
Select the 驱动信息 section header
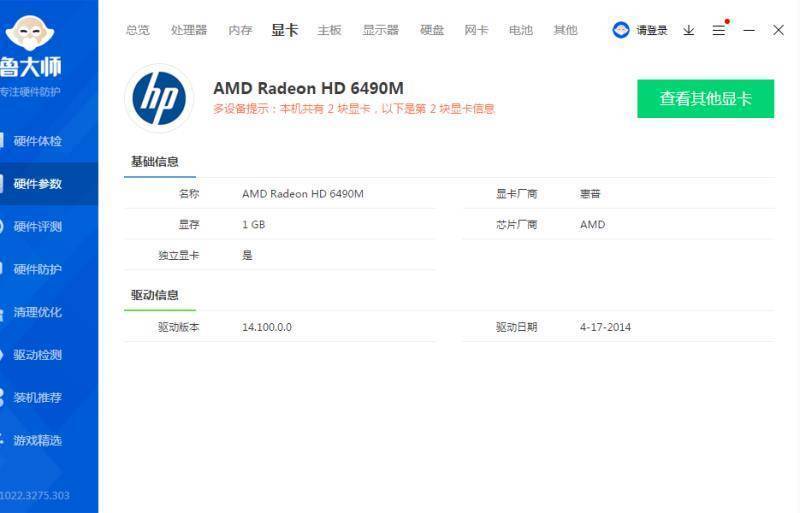(x=155, y=295)
